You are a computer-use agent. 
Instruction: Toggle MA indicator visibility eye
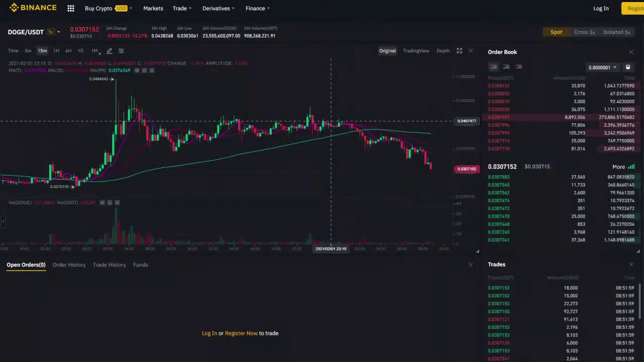(x=137, y=70)
